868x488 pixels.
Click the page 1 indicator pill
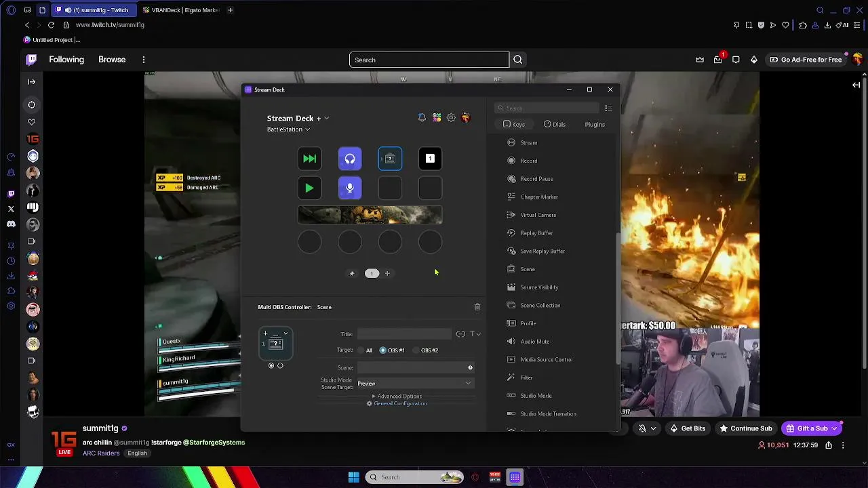point(372,273)
